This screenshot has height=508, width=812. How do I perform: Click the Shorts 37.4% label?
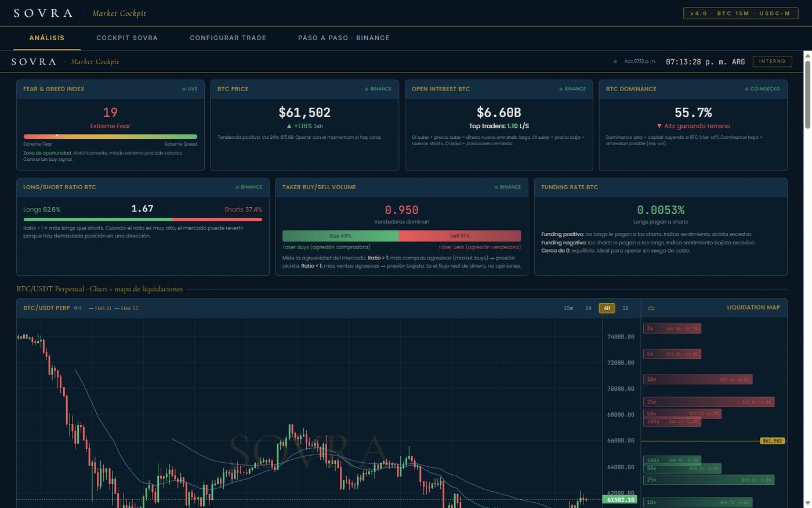[x=243, y=210]
